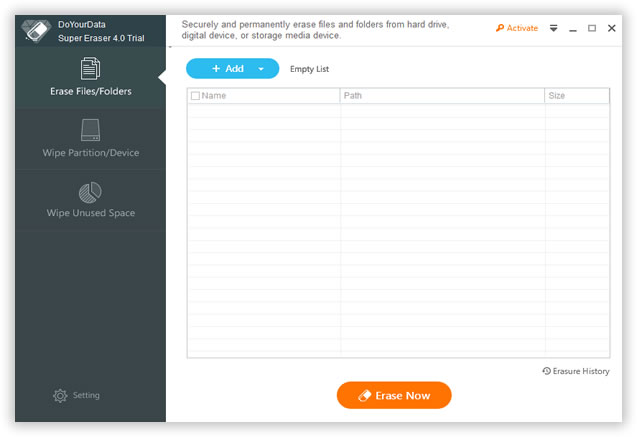
Task: Click the orange key icon beside Activate
Action: pyautogui.click(x=500, y=28)
